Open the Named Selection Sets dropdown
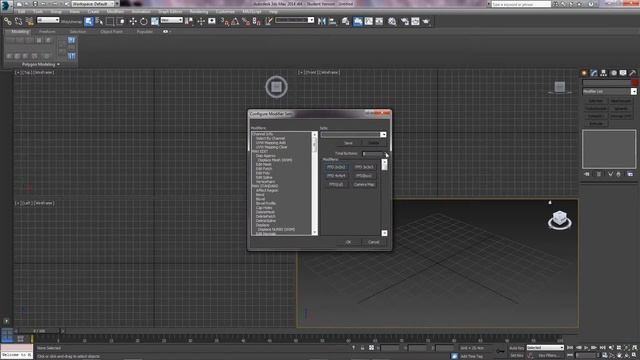Viewport: 640px width, 360px height. pyautogui.click(x=295, y=20)
